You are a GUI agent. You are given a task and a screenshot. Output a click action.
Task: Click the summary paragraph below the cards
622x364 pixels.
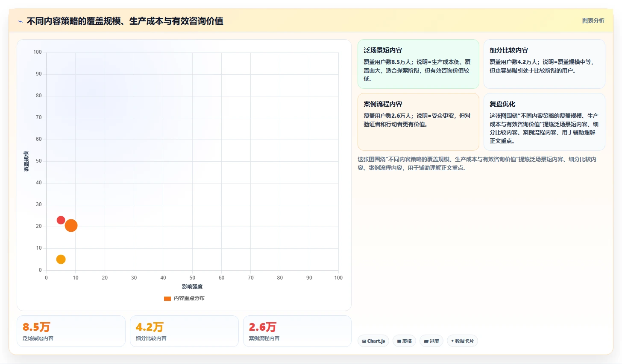[x=477, y=163]
